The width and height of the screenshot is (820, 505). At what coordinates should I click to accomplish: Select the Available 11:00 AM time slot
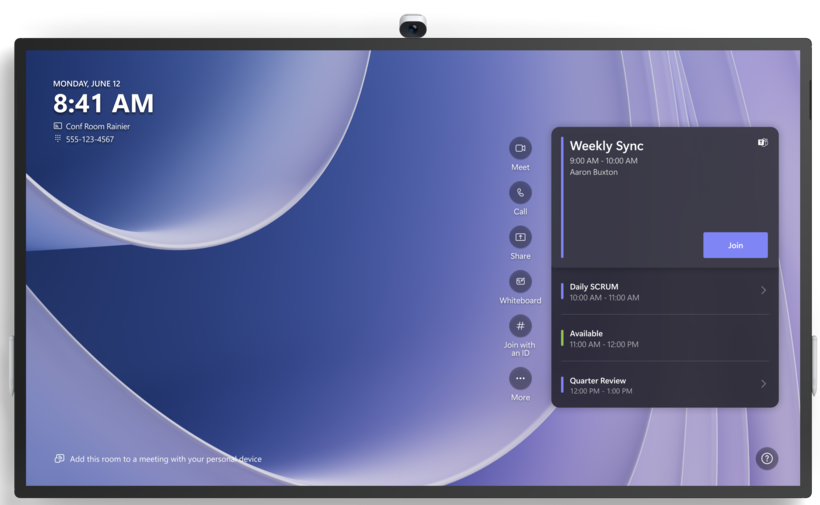(604, 338)
